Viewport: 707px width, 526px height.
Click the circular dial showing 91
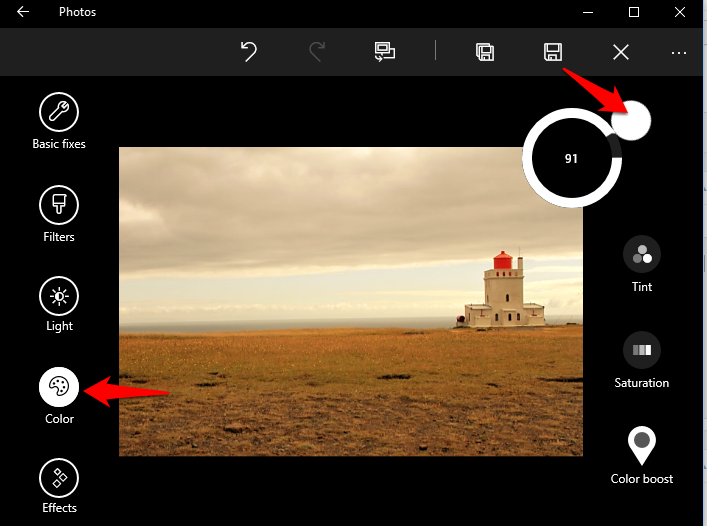[x=572, y=158]
